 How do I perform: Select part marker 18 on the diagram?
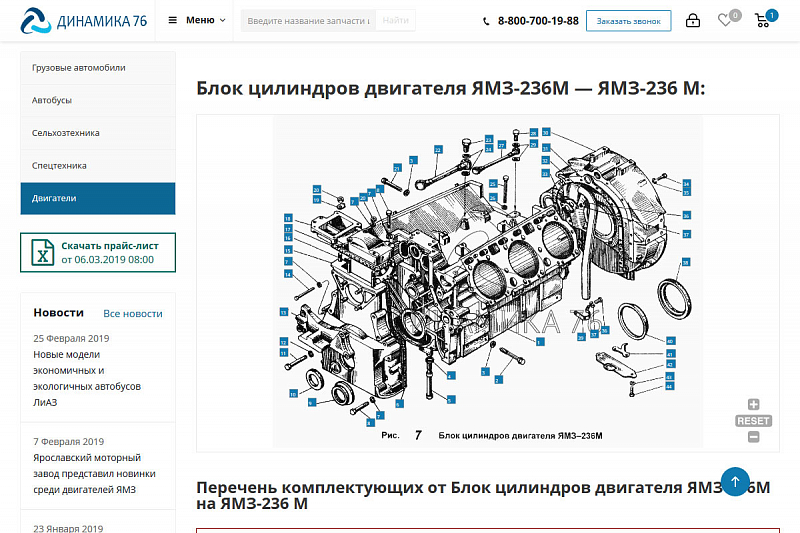click(288, 218)
